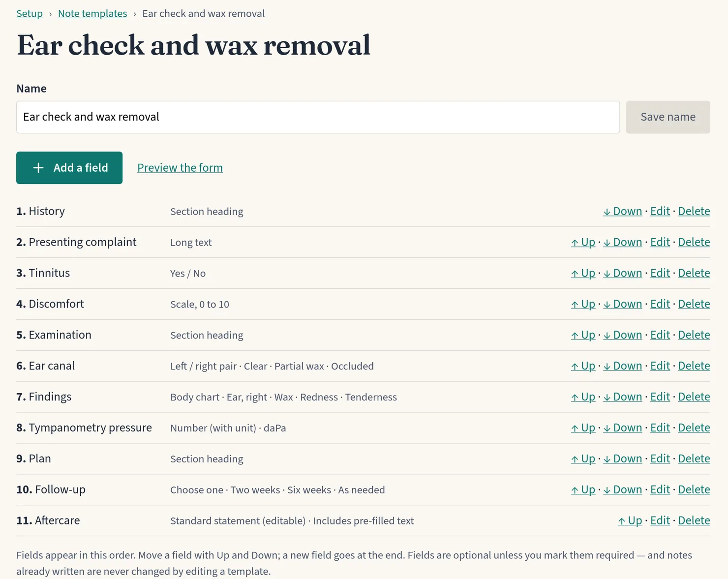
Task: Click the 'Number (with unit) · daPa' text
Action: pyautogui.click(x=228, y=428)
